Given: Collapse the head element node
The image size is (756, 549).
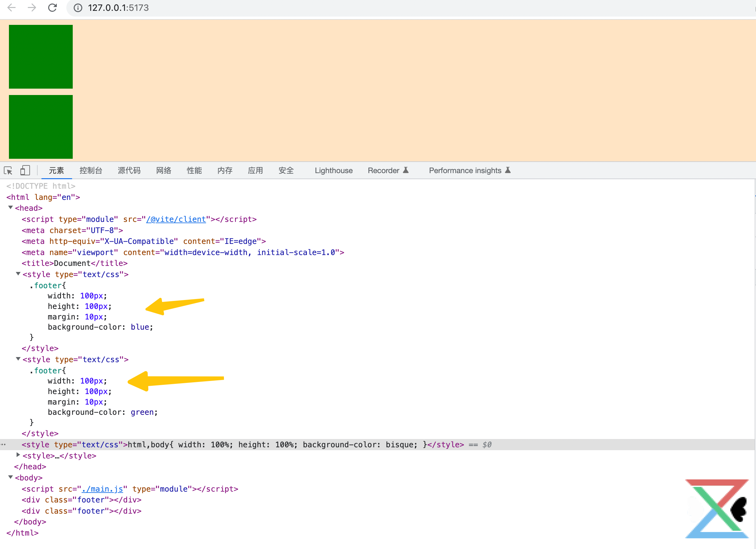Looking at the screenshot, I should [11, 208].
